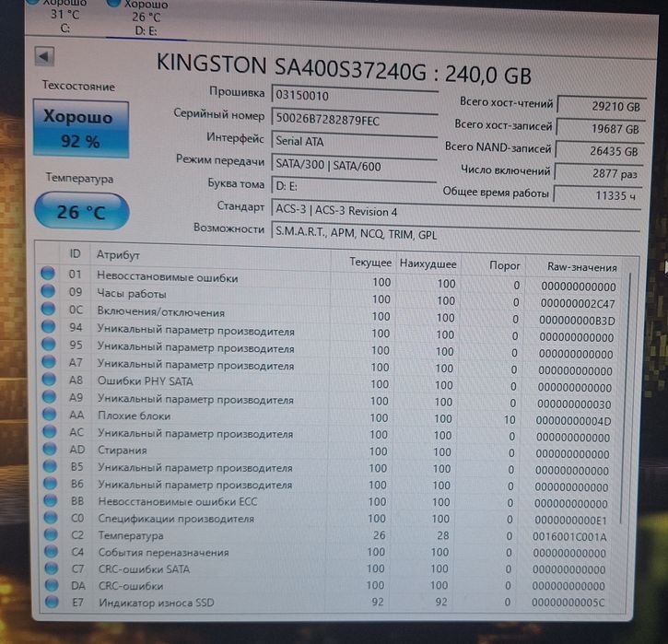Click the attribute list vertical scrollbar
The image size is (668, 644).
[626, 396]
